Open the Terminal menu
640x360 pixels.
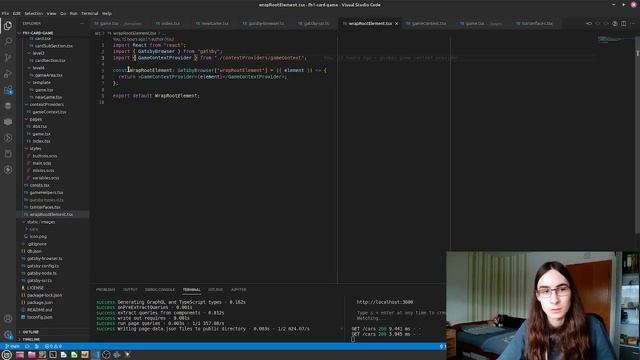click(89, 13)
